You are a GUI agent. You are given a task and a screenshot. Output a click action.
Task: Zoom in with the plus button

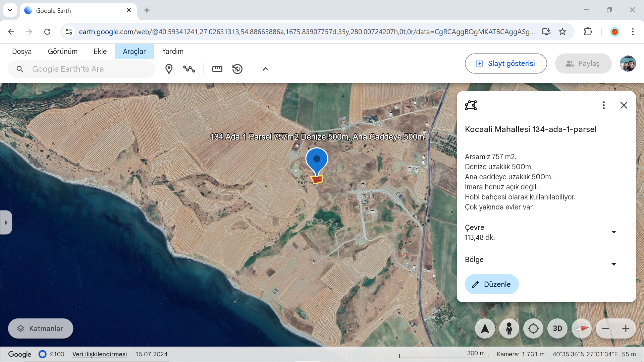[626, 328]
